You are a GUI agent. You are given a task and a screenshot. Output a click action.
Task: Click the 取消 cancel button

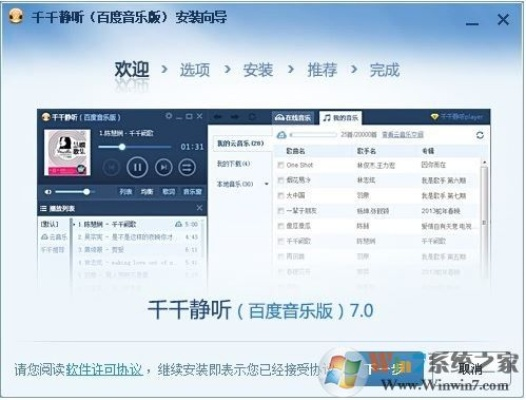(470, 369)
